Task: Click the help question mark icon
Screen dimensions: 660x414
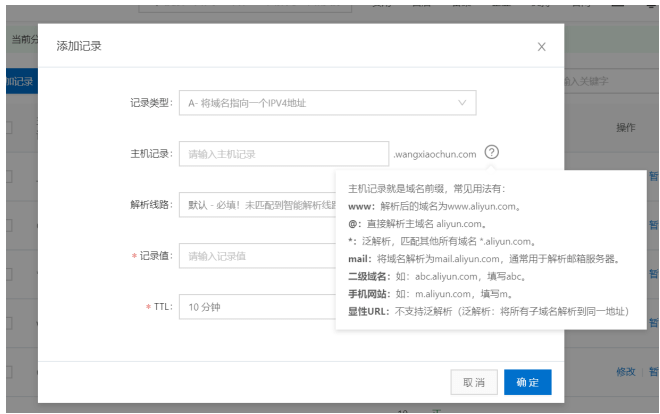Action: coord(492,152)
